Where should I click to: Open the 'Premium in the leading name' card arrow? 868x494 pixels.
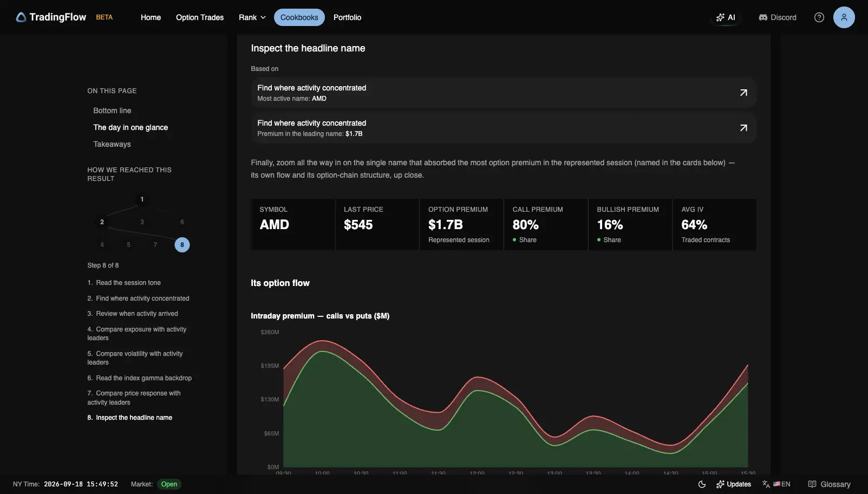(x=743, y=128)
